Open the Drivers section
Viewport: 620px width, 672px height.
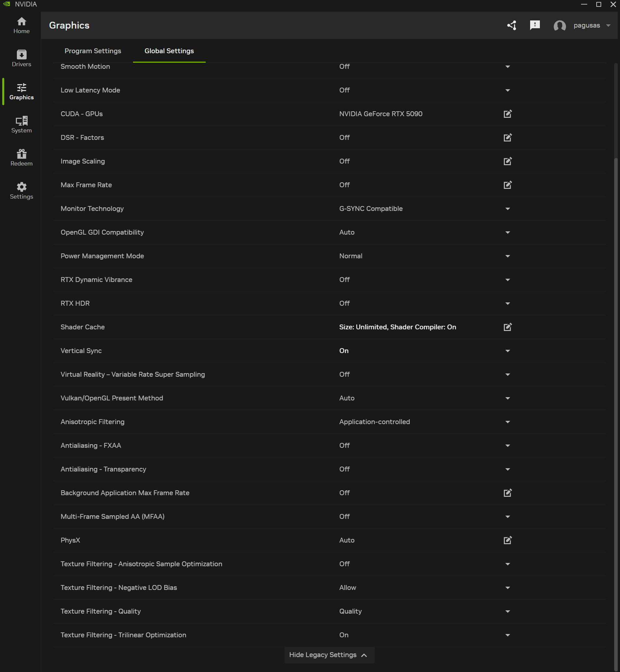[21, 58]
